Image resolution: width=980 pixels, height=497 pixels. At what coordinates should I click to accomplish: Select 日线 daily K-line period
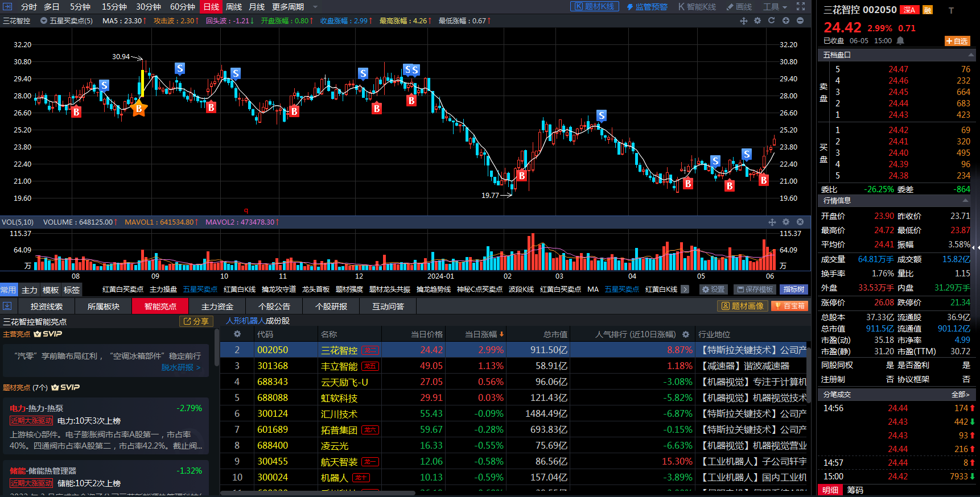[211, 7]
